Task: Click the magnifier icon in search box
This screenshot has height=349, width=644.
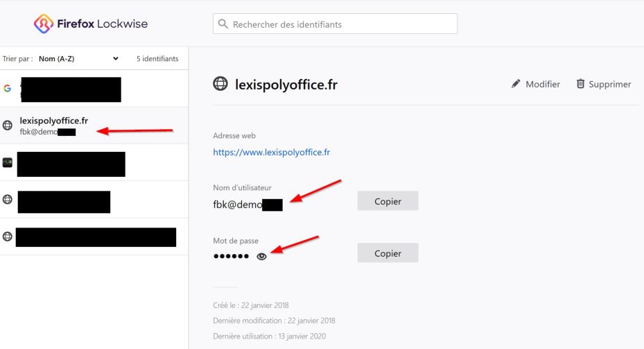Action: point(223,24)
